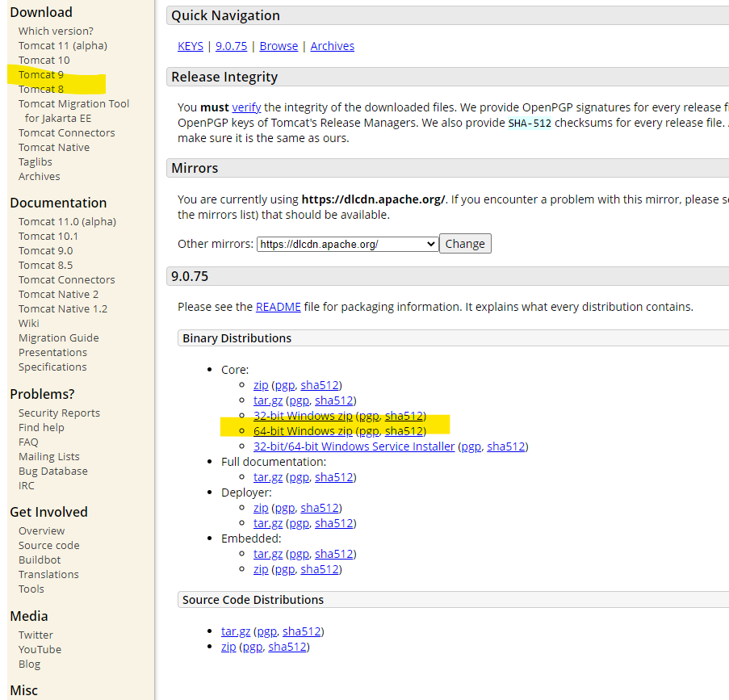Open Tomcat 10 download page
Viewport: 729px width, 700px height.
[x=44, y=60]
